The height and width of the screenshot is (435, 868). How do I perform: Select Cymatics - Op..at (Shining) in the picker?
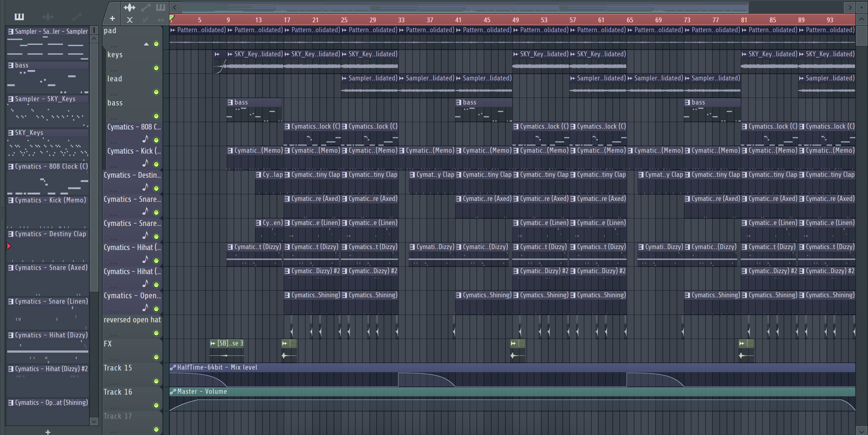48,402
